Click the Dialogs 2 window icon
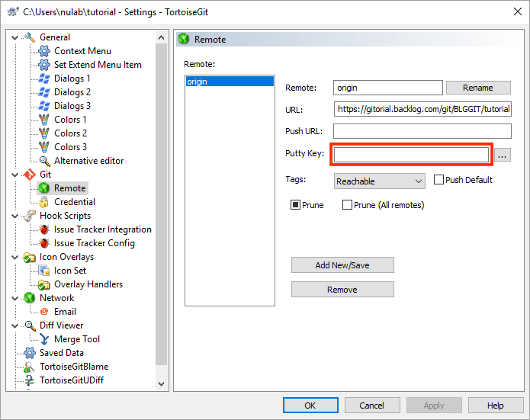The width and height of the screenshot is (530, 420). (x=44, y=92)
